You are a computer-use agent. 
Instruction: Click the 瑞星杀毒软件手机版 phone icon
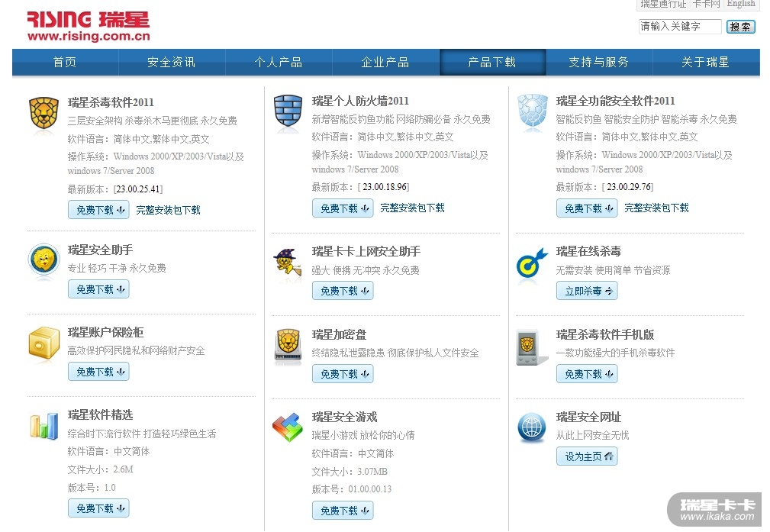click(531, 347)
